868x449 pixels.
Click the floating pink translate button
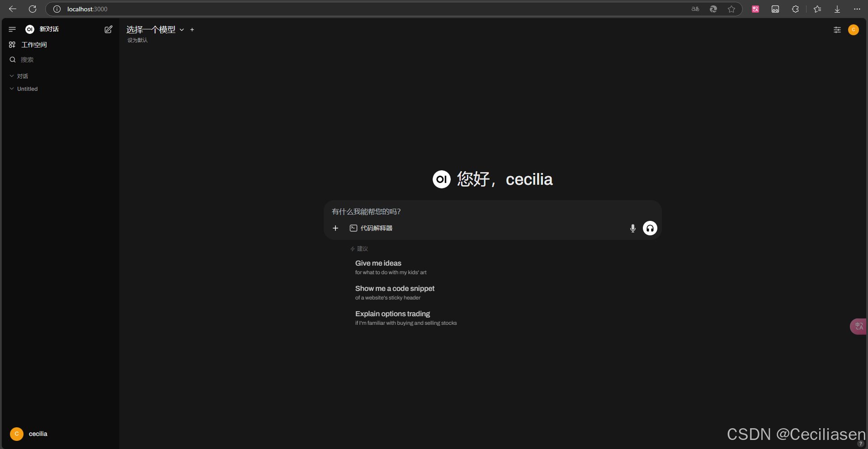tap(859, 326)
